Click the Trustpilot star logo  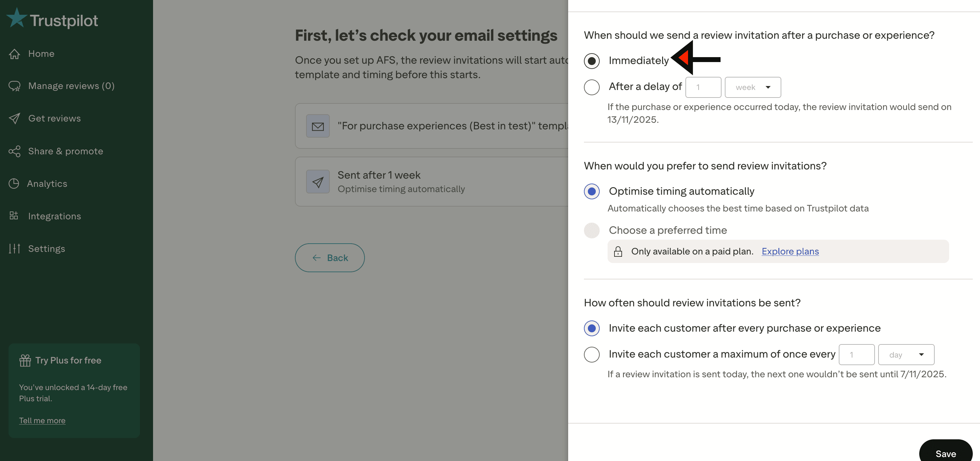point(16,18)
